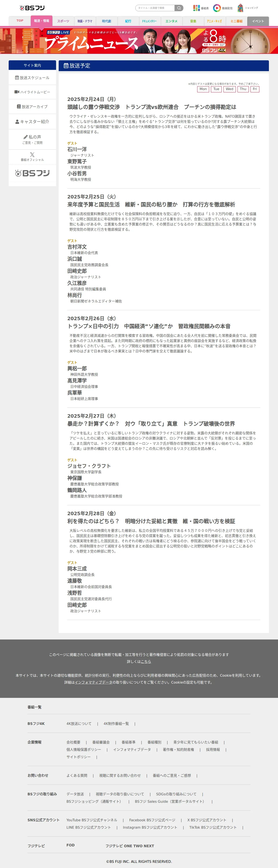Open 放送スケジュール in the sidebar
Viewport: 278px width, 868px height.
(32, 77)
